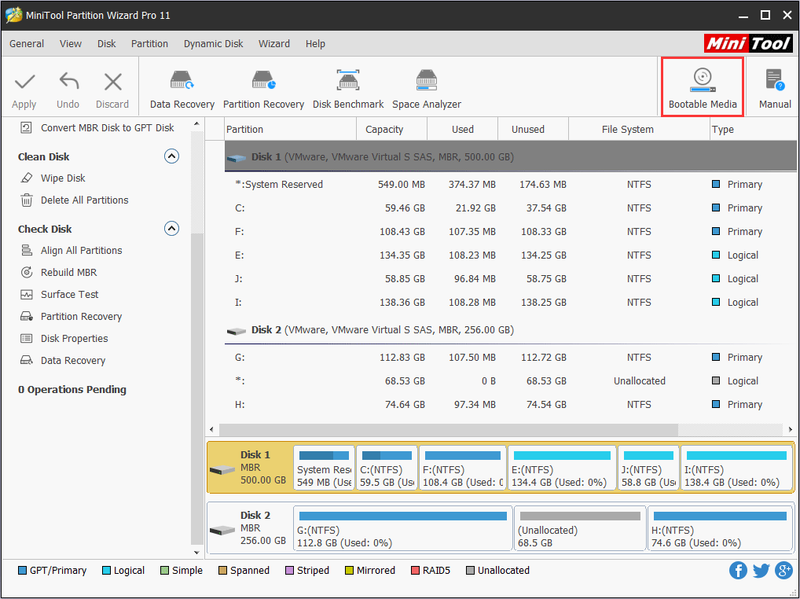Open the Help menu
Image resolution: width=800 pixels, height=599 pixels.
(315, 44)
